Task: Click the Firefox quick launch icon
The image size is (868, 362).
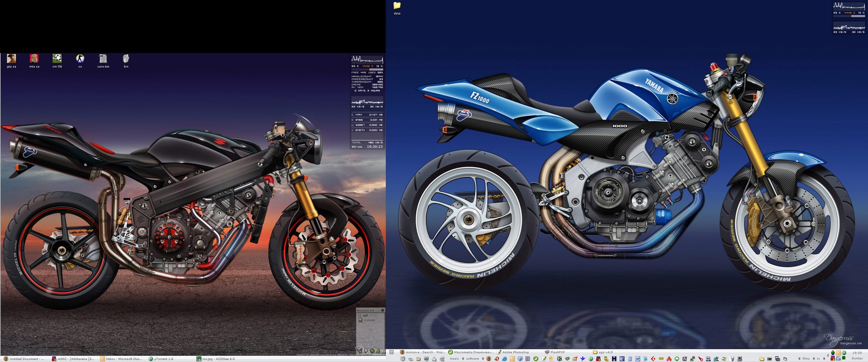Action: tap(489, 359)
